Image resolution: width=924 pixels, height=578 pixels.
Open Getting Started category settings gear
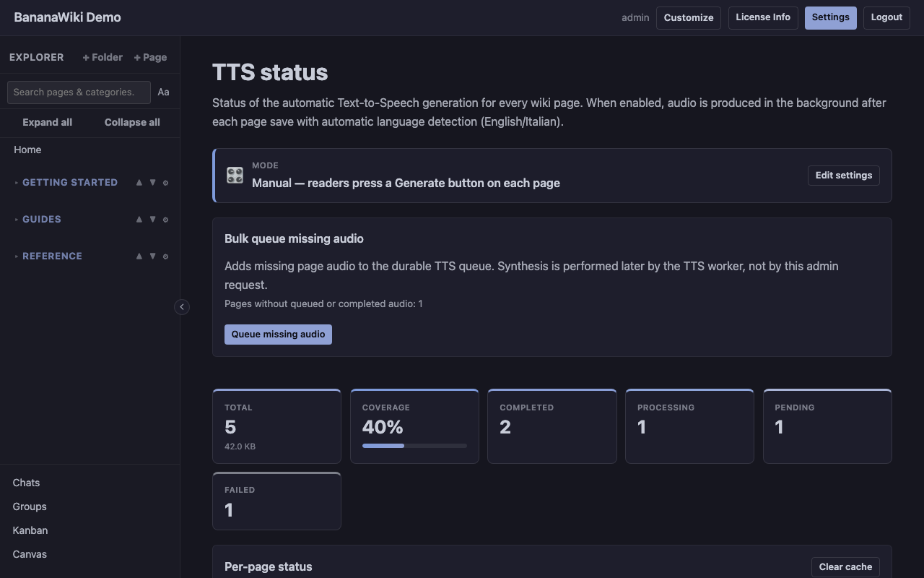[x=165, y=183]
